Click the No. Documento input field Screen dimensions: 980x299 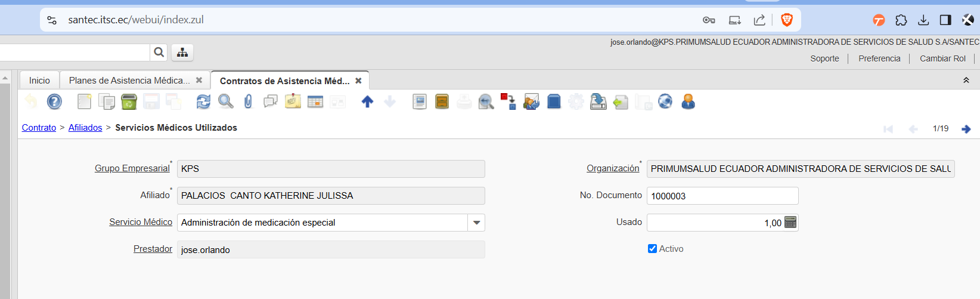point(722,196)
